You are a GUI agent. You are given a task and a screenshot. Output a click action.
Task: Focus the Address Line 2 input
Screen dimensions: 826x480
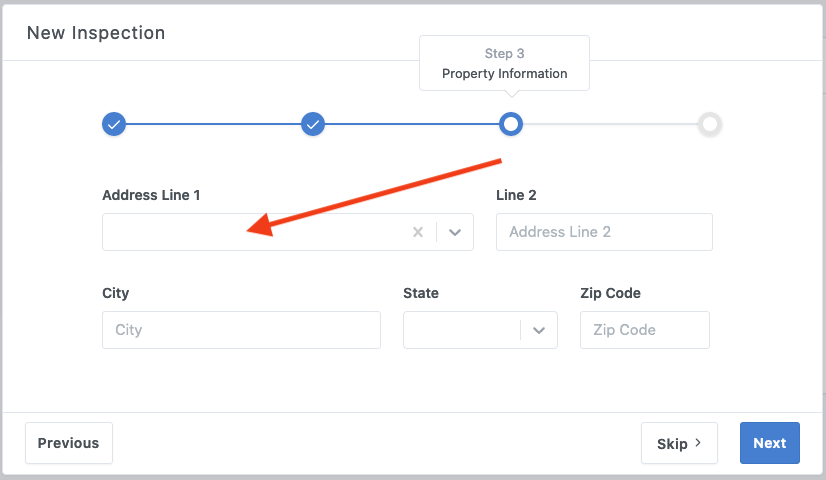point(604,232)
